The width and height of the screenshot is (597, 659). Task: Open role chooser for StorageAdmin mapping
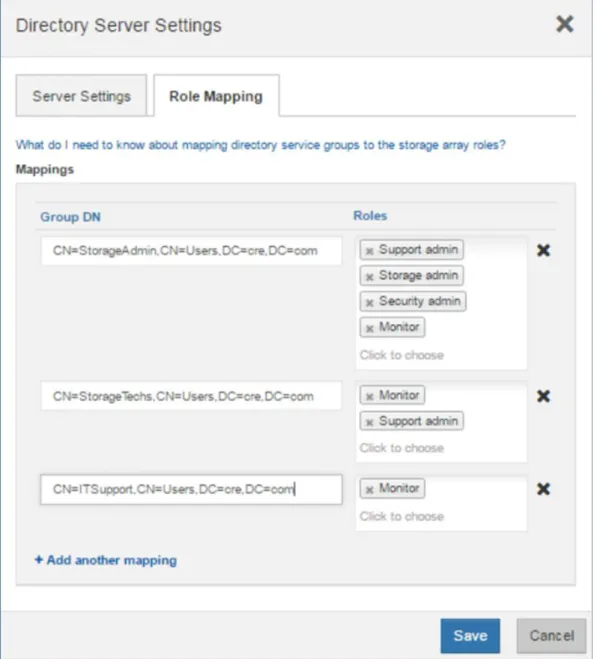pos(402,355)
